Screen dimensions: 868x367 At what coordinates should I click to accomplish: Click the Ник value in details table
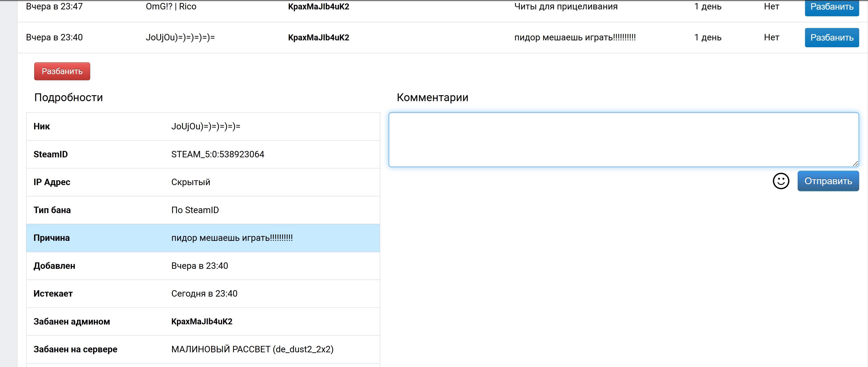(x=206, y=126)
